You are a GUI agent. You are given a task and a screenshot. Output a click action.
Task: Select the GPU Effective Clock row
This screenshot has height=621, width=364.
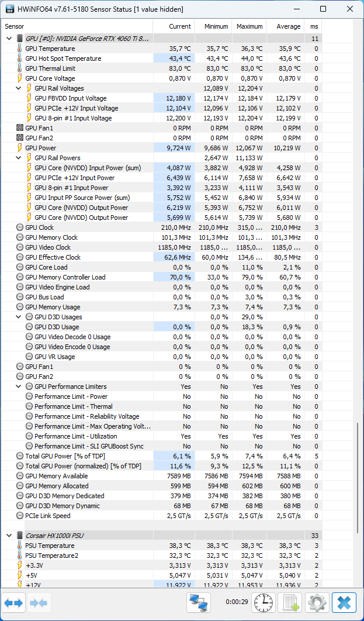[x=161, y=257]
